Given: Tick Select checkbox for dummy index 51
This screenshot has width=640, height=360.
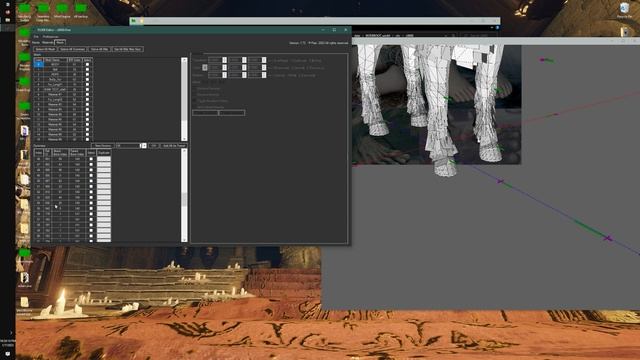Looking at the screenshot, I should pyautogui.click(x=91, y=186).
